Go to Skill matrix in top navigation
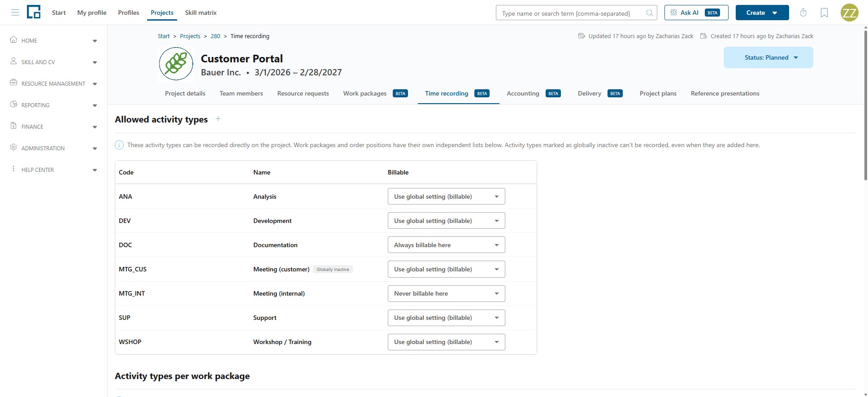 point(201,13)
